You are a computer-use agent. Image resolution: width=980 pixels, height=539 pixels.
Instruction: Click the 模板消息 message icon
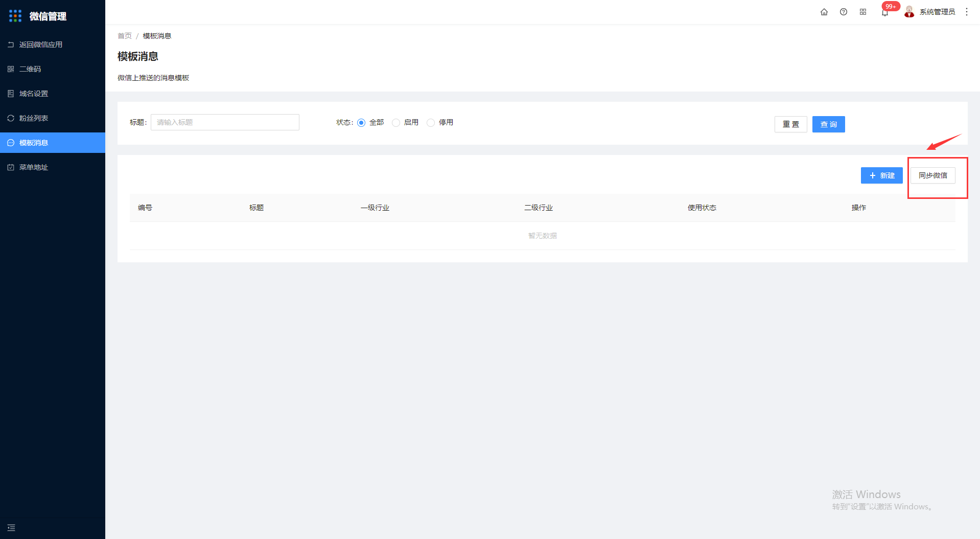click(11, 143)
